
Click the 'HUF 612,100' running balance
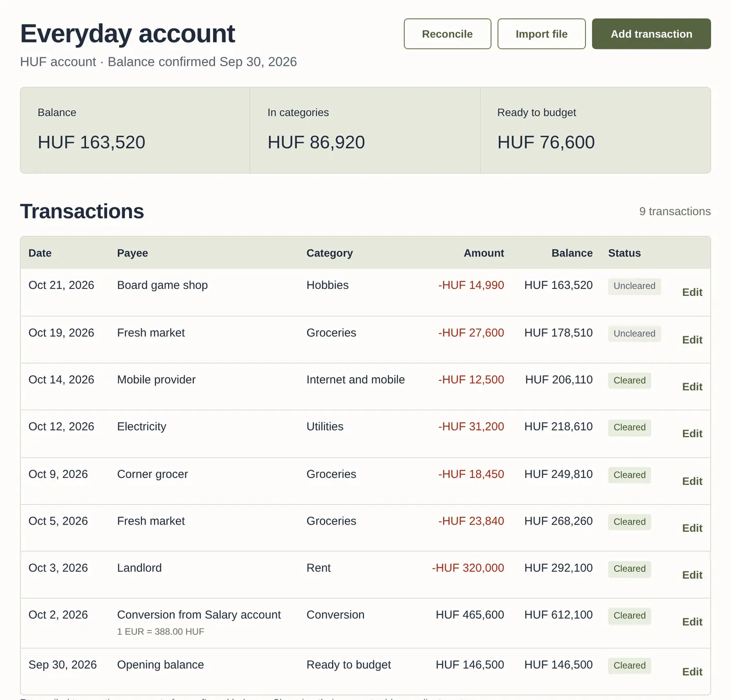(x=559, y=615)
